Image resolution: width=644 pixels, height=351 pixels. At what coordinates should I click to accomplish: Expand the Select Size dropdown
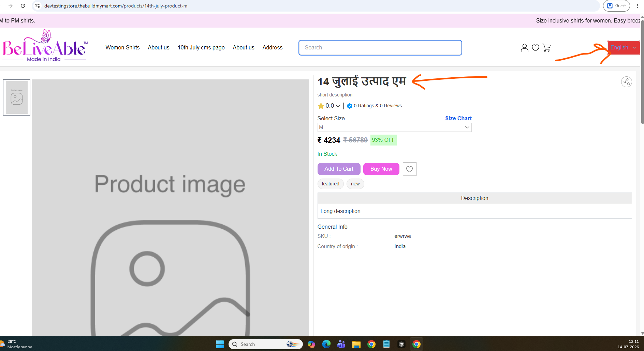(x=394, y=127)
